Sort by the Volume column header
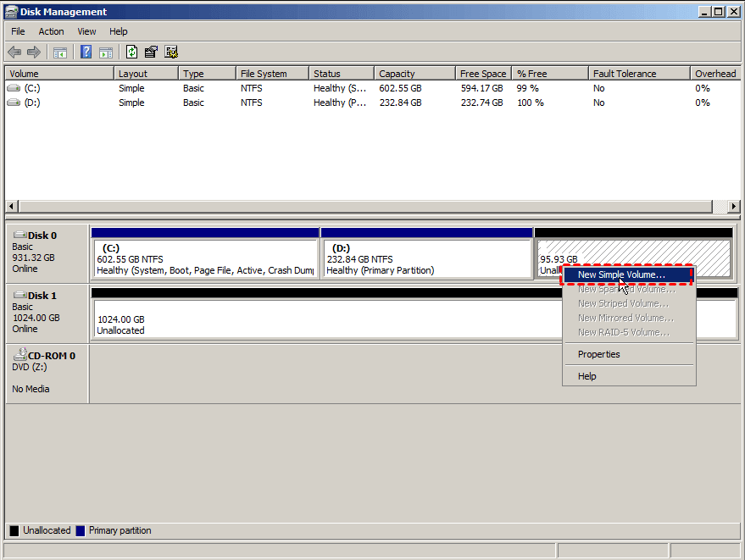The width and height of the screenshot is (745, 560). (59, 74)
